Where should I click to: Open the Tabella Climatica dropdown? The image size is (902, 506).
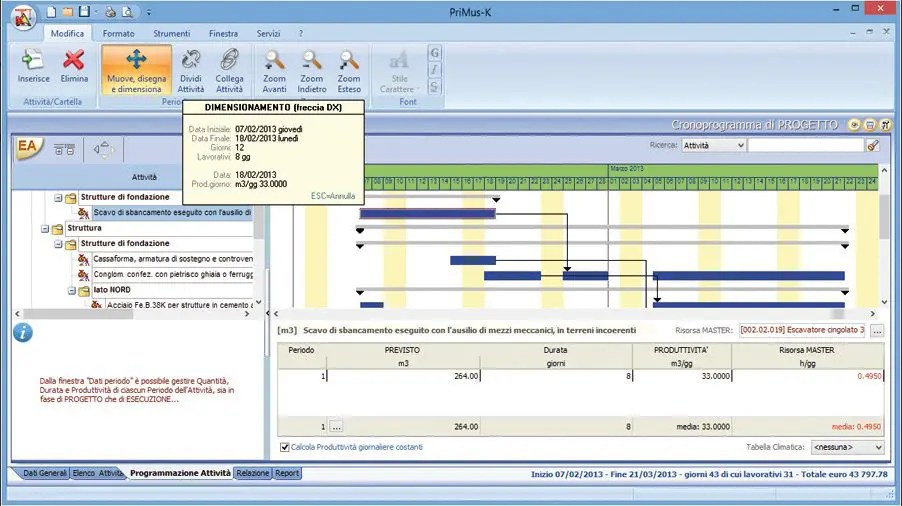click(x=847, y=447)
